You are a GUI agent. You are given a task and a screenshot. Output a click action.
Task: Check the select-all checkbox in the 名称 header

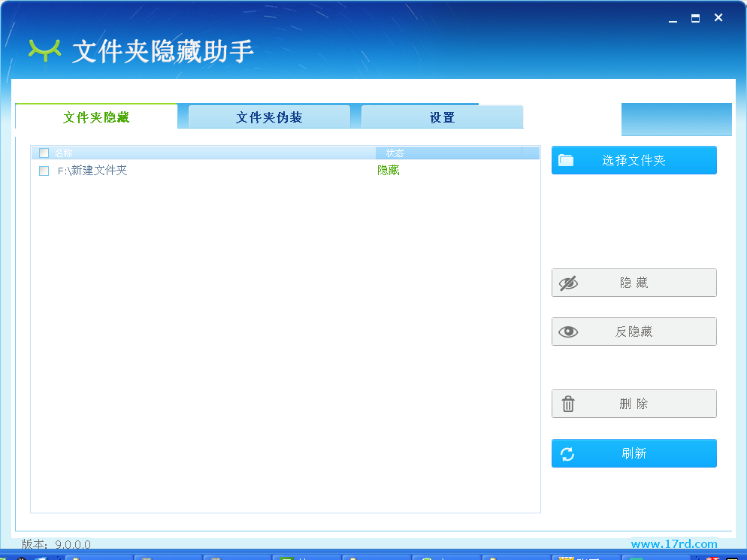click(44, 153)
